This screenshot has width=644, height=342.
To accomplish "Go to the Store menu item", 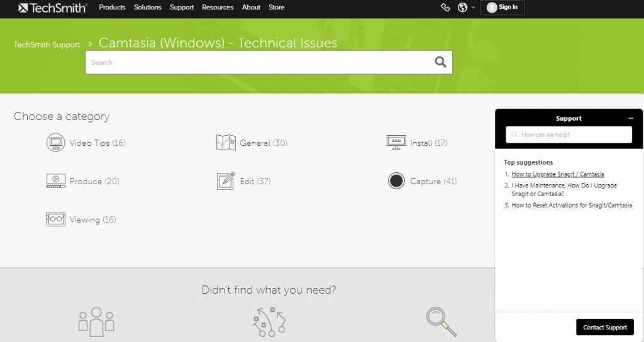I will (x=277, y=8).
